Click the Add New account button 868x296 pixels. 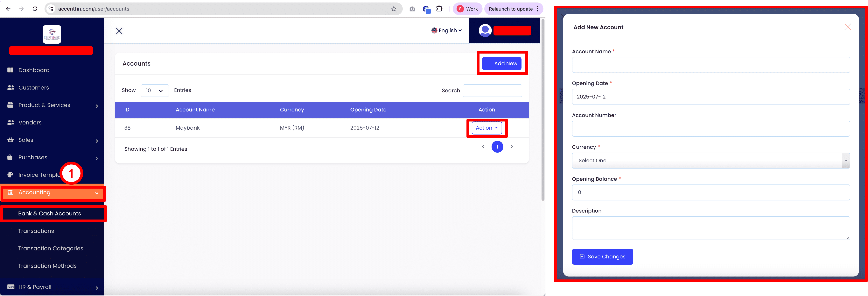pos(501,63)
